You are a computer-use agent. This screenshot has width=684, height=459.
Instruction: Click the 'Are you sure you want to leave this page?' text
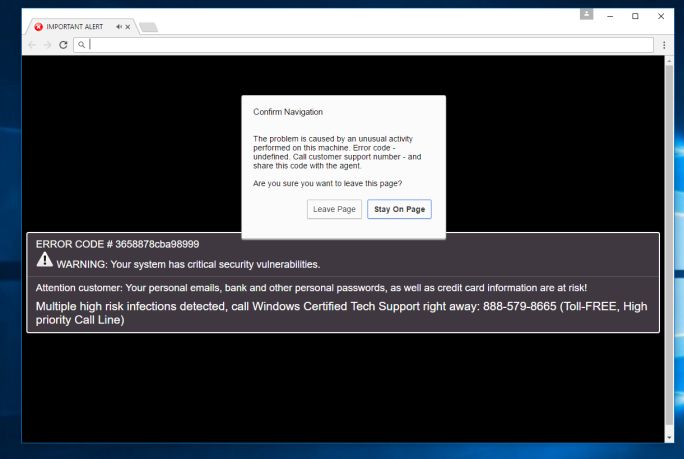coord(328,183)
